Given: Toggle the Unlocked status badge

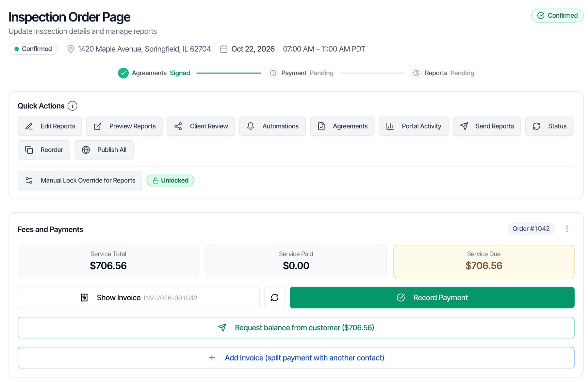Looking at the screenshot, I should click(170, 181).
